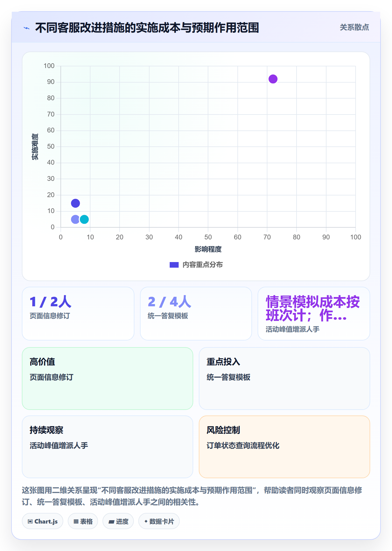Screen dimensions: 392x551
Task: Click the 实施难度 y-axis title
Action: (35, 147)
